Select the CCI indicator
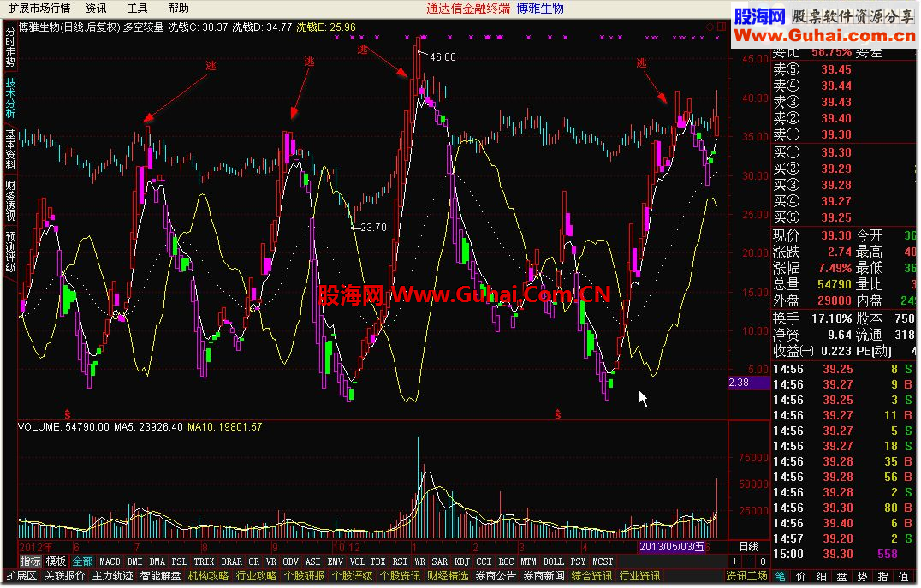 484,561
